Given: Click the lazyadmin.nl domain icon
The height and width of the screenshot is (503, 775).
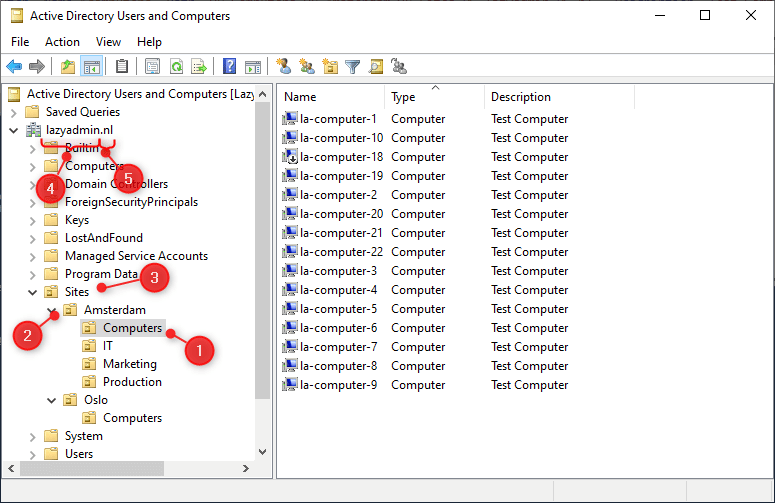Looking at the screenshot, I should coord(34,130).
